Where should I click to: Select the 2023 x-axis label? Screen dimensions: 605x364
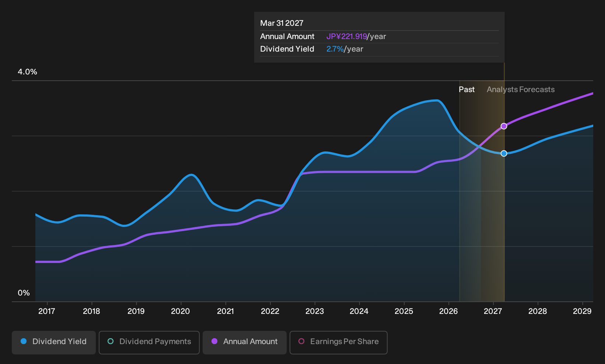pos(315,311)
